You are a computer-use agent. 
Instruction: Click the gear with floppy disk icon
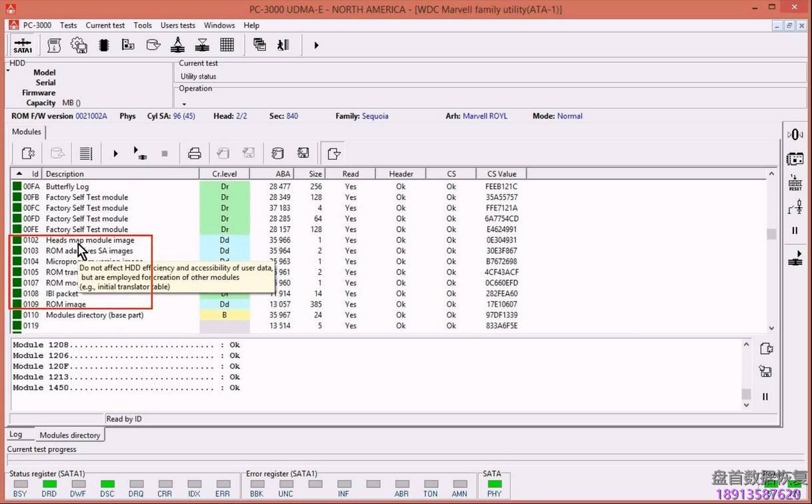[79, 45]
